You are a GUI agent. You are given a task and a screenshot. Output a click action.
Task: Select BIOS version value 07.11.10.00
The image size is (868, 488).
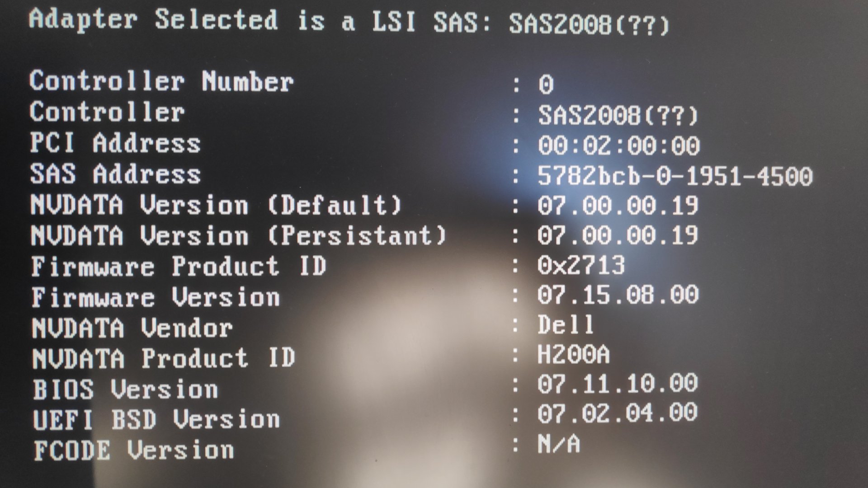[618, 384]
